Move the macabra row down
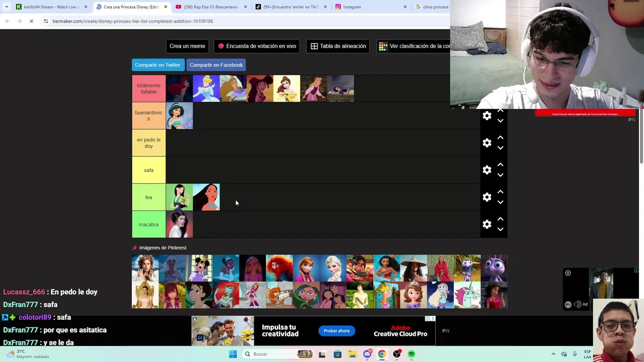This screenshot has height=362, width=644. pyautogui.click(x=500, y=230)
